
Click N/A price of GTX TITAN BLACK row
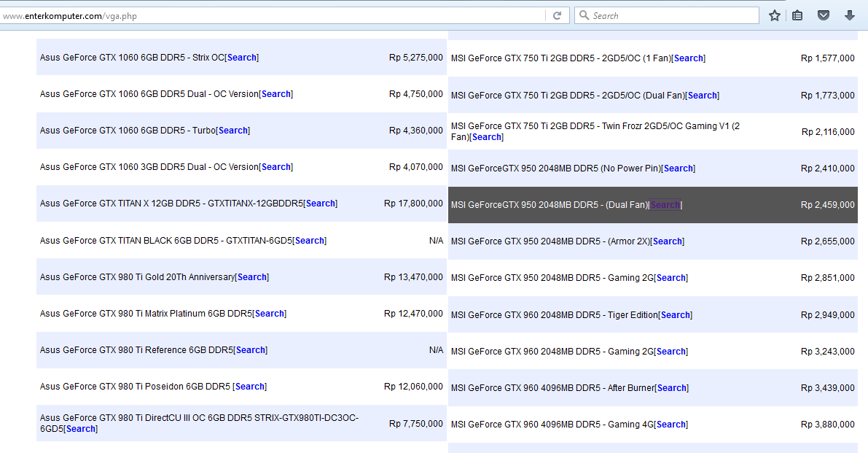[437, 241]
